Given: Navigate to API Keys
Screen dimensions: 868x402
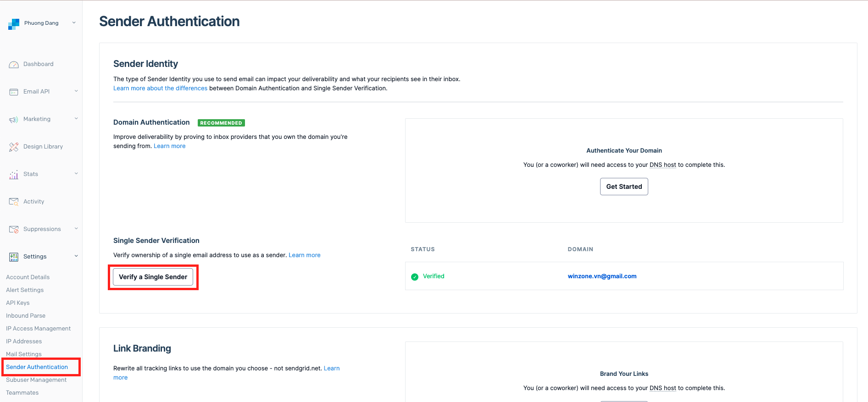Looking at the screenshot, I should coord(18,303).
